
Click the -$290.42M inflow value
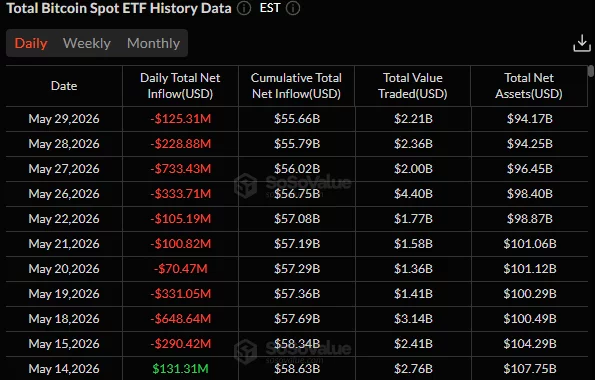[x=180, y=344]
